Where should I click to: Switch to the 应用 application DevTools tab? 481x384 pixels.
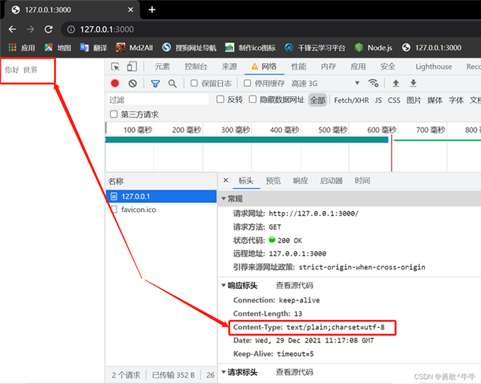point(358,67)
